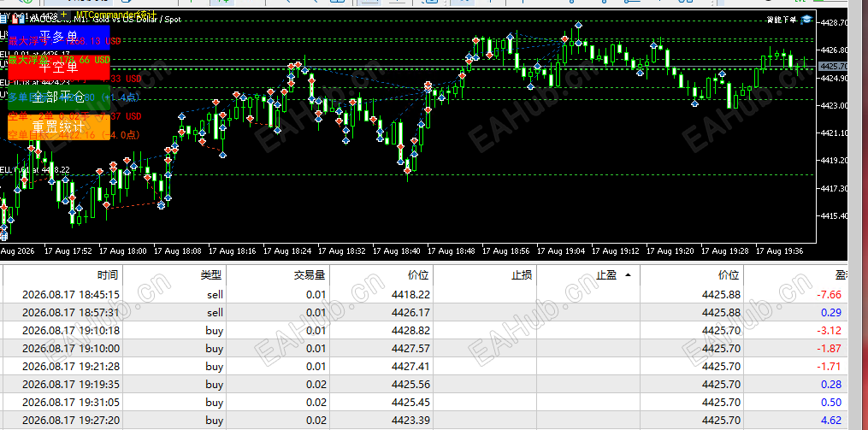The image size is (868, 430).
Task: Click the topmost blue trade arrow near 4428.70
Action: coord(578,25)
